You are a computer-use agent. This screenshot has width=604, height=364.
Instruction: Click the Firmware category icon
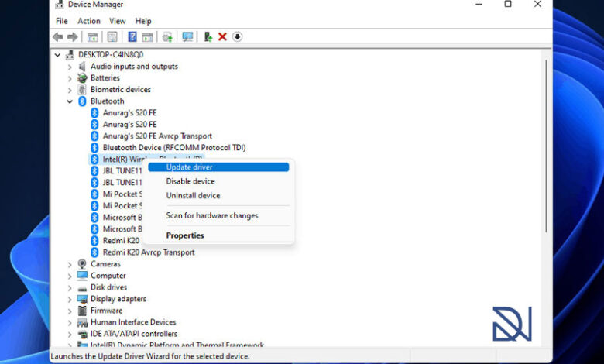pyautogui.click(x=82, y=311)
